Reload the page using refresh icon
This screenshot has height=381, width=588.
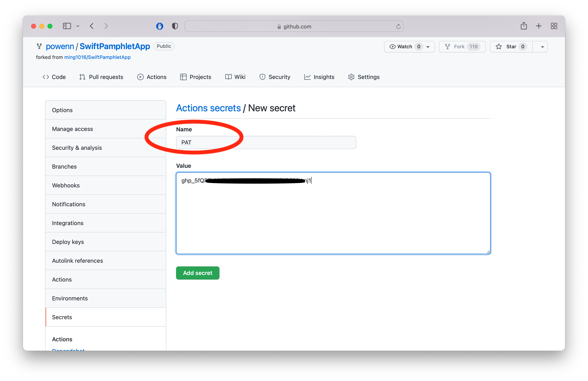click(398, 26)
